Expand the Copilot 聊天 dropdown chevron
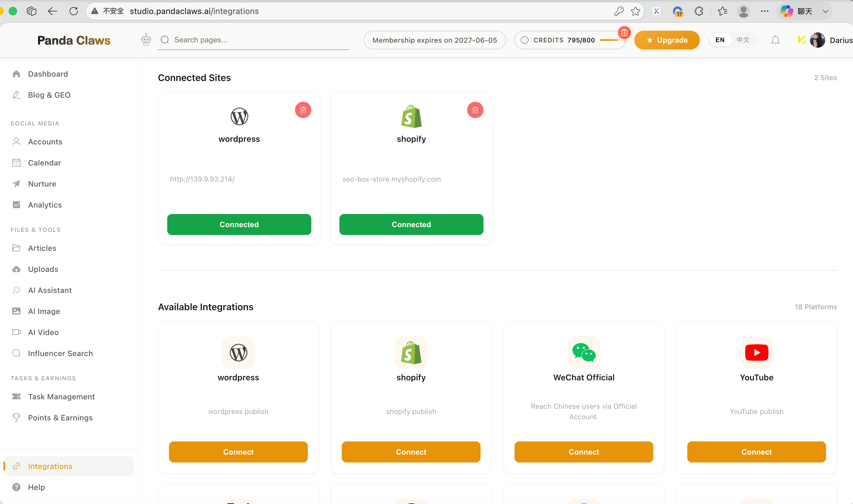Viewport: 853px width, 504px height. pyautogui.click(x=825, y=11)
